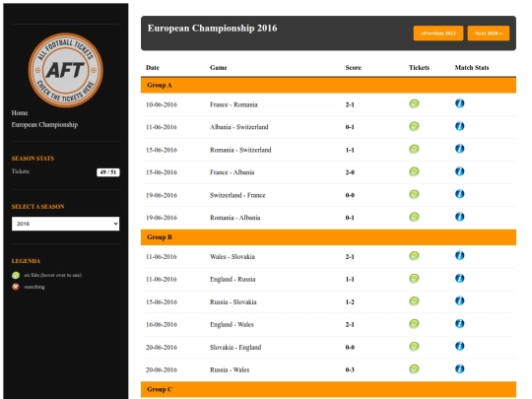
Task: Open info icon for Russia - Slovakia
Action: point(460,300)
